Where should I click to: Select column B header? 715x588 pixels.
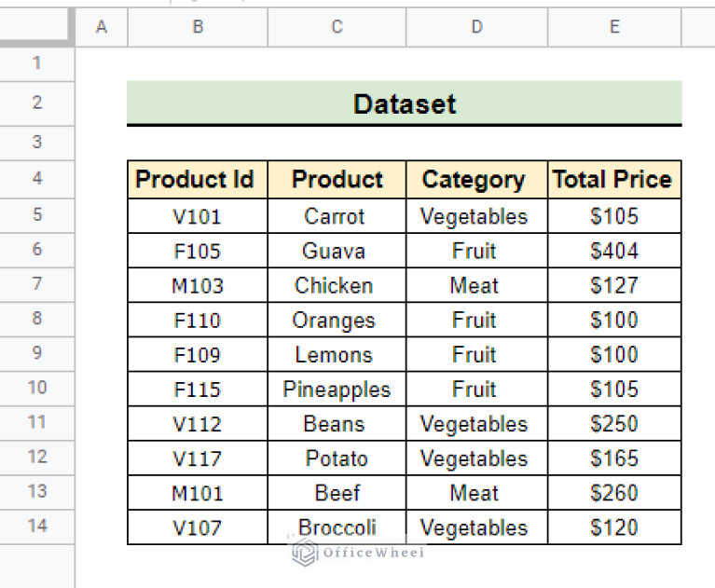198,28
